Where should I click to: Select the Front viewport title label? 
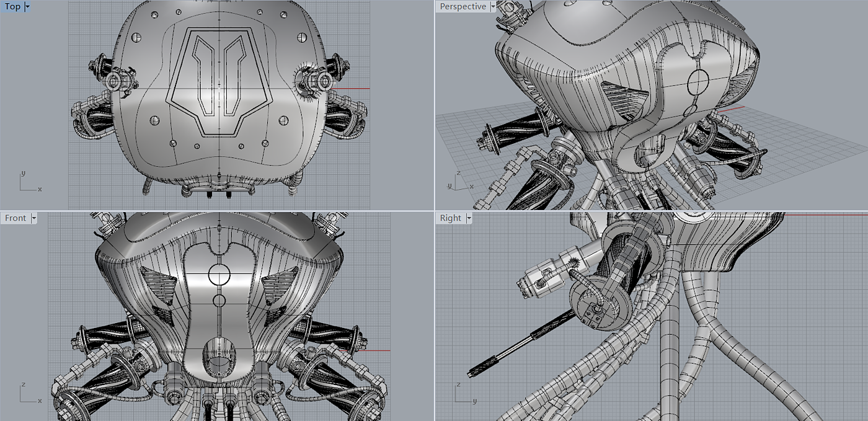point(15,218)
